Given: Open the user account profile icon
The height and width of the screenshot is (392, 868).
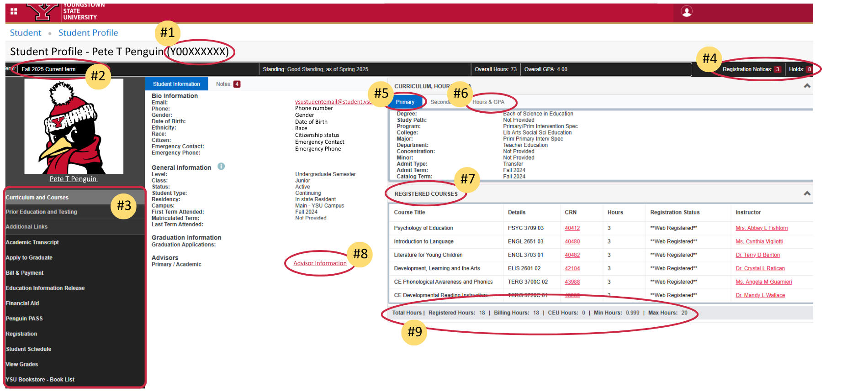Looking at the screenshot, I should pyautogui.click(x=686, y=11).
